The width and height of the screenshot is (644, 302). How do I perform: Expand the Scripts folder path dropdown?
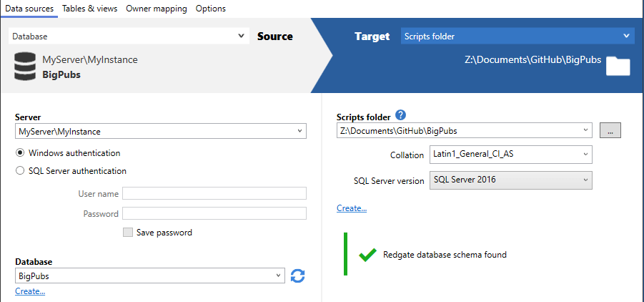click(x=465, y=131)
